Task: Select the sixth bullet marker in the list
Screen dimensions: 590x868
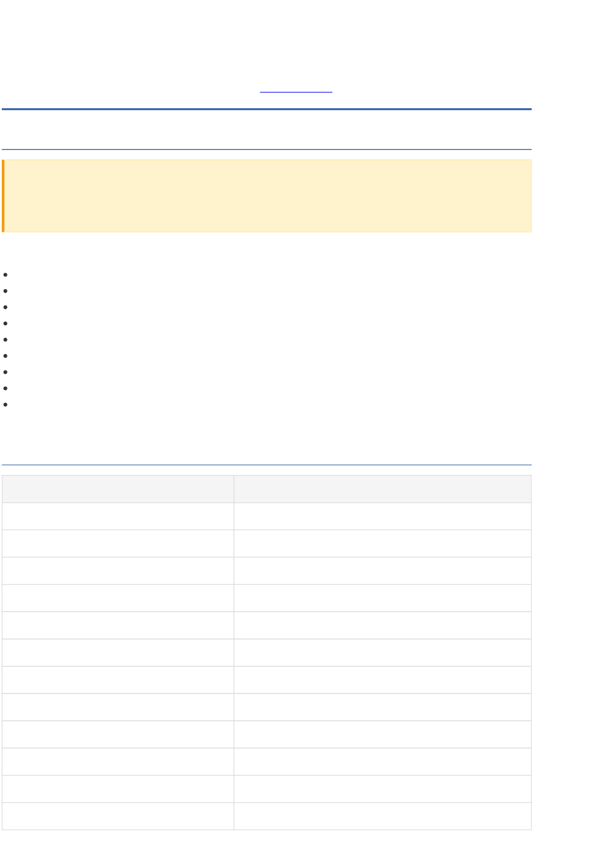Action: click(5, 356)
